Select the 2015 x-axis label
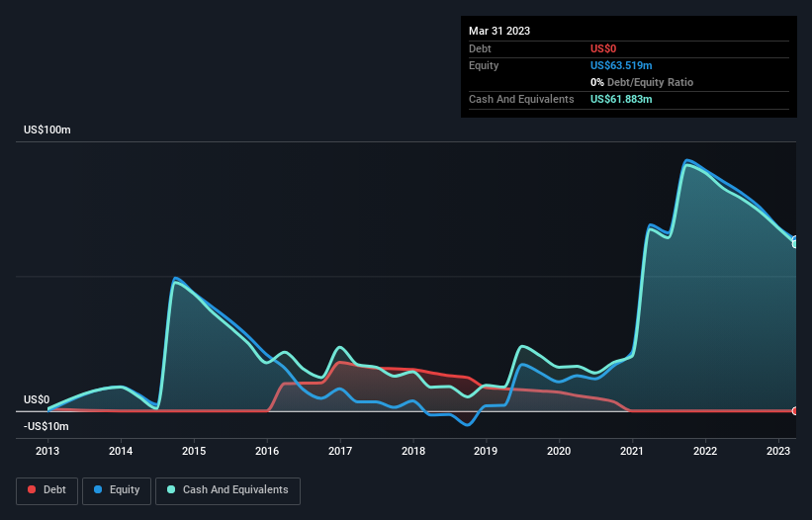The height and width of the screenshot is (520, 812). point(194,451)
